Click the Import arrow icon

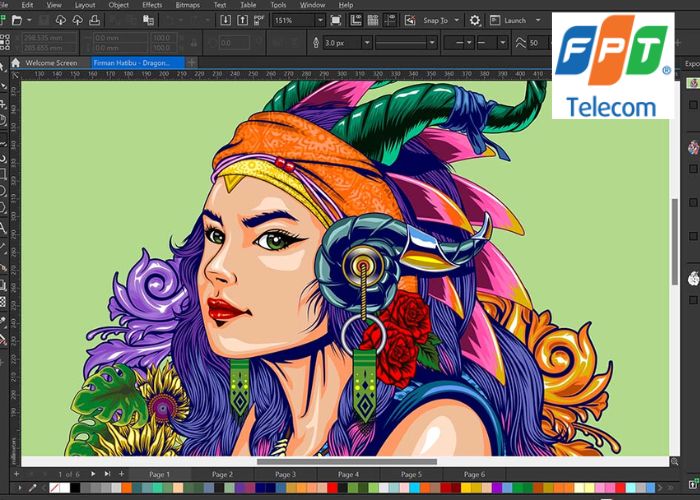click(x=225, y=20)
